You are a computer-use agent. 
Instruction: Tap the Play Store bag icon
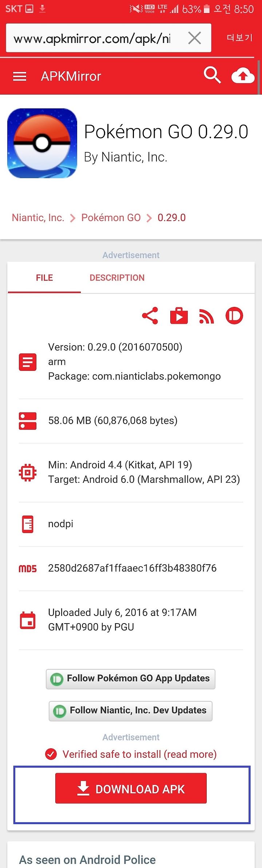coord(179,315)
